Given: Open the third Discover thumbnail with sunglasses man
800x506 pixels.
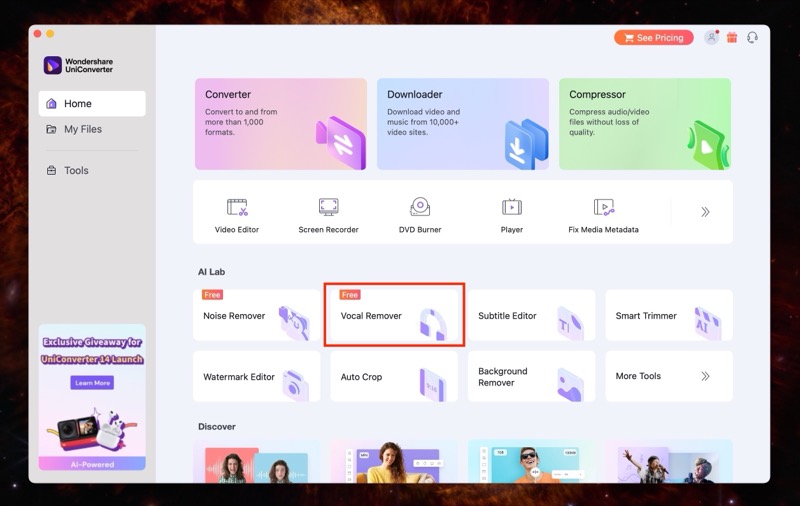Looking at the screenshot, I should [532, 462].
